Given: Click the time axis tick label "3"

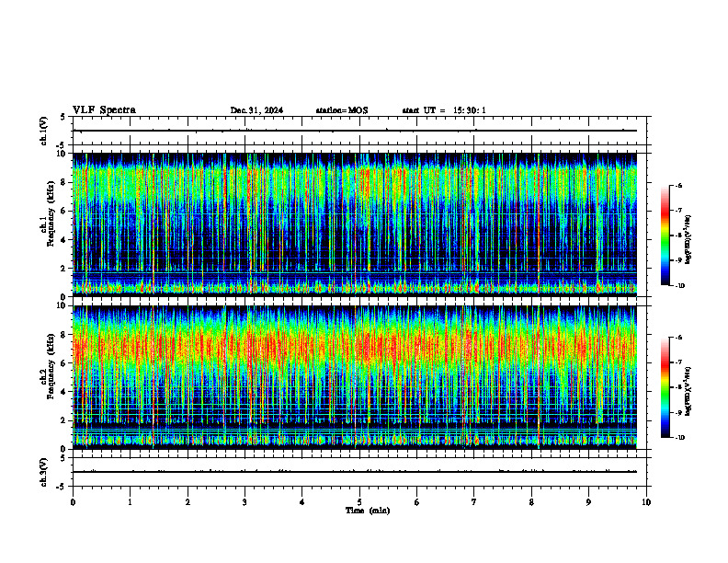Looking at the screenshot, I should coord(245,502).
